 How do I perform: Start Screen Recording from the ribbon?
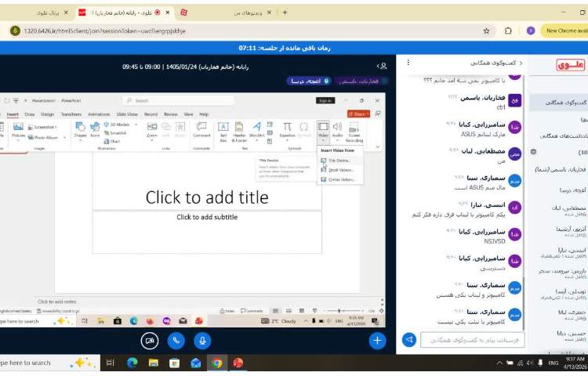pyautogui.click(x=354, y=131)
